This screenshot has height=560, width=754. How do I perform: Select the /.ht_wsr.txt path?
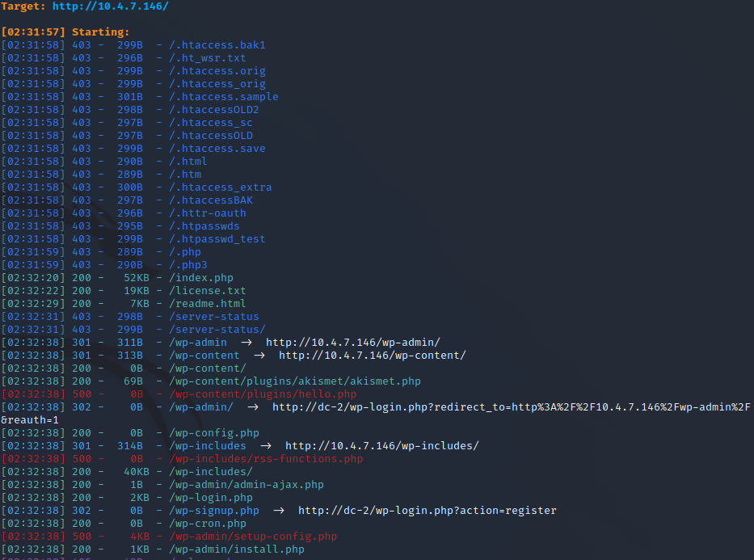207,57
